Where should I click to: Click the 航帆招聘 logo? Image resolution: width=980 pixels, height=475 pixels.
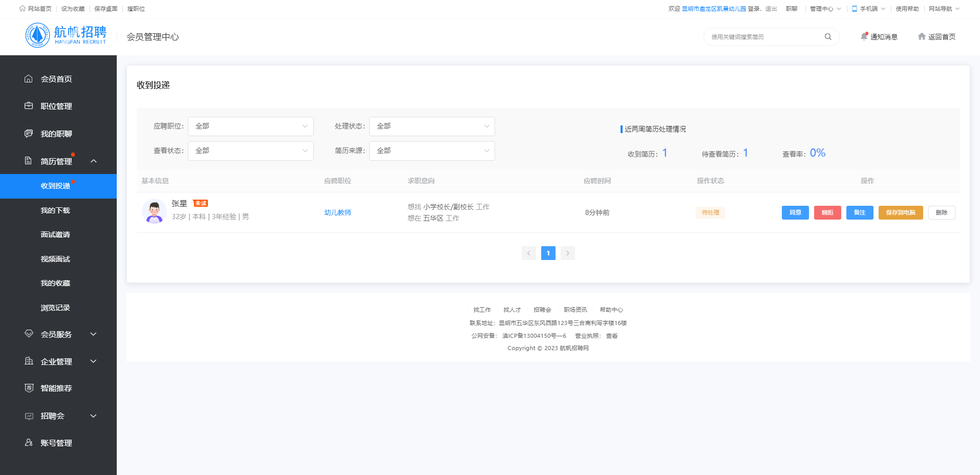click(x=66, y=35)
